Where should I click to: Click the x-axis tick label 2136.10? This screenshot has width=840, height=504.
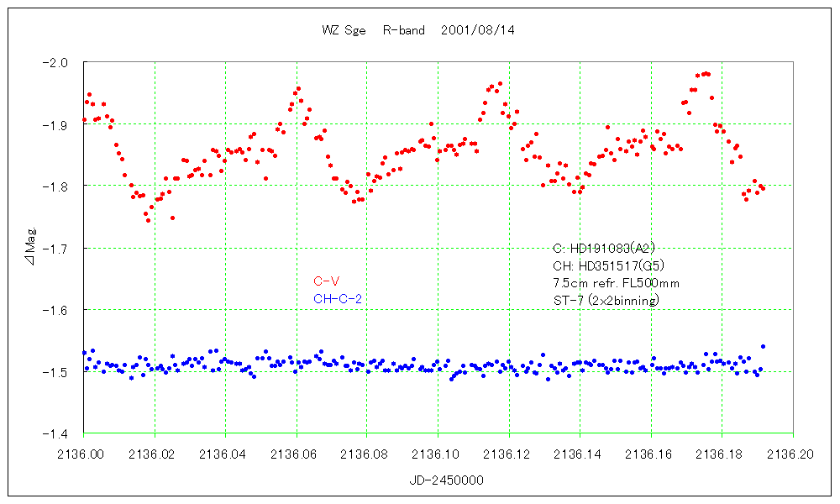(438, 453)
